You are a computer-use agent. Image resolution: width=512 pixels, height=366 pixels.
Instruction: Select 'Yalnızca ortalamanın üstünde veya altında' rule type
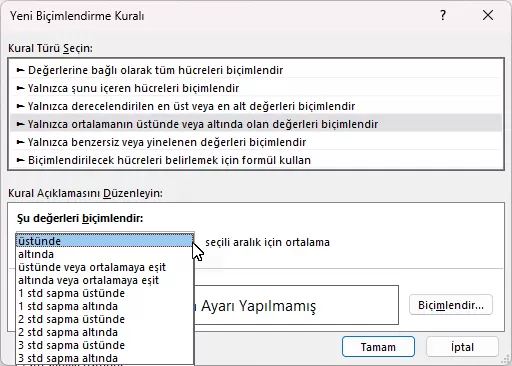coord(256,124)
